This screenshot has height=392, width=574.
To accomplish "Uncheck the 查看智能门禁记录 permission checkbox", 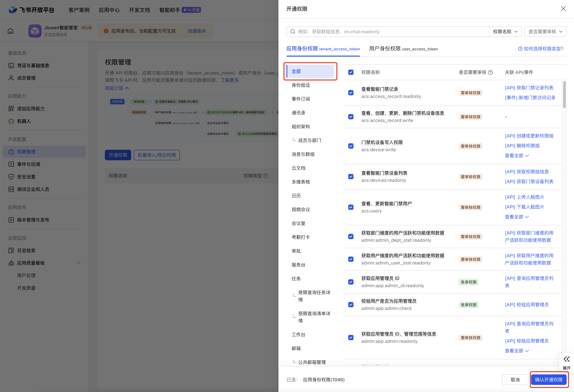I will point(351,93).
